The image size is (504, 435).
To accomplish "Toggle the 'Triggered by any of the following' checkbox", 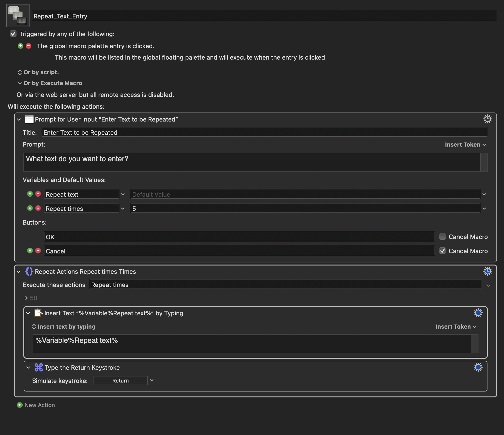I will pyautogui.click(x=13, y=34).
